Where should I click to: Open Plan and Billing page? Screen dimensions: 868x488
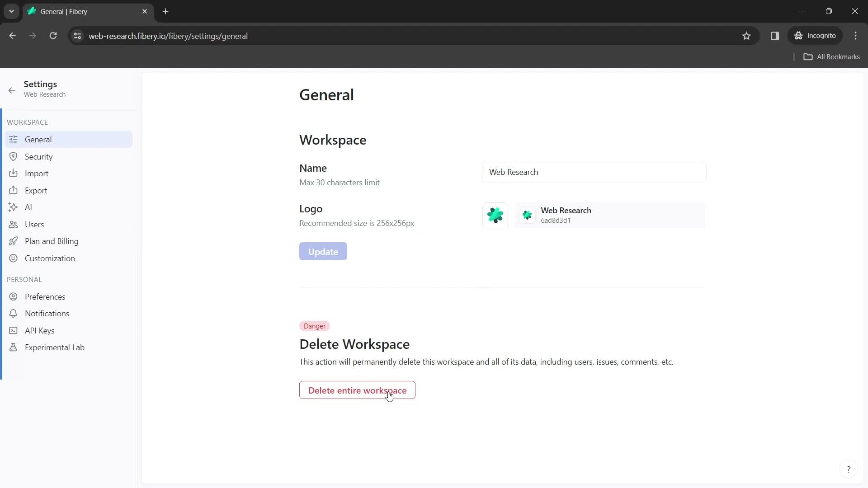(x=69, y=241)
